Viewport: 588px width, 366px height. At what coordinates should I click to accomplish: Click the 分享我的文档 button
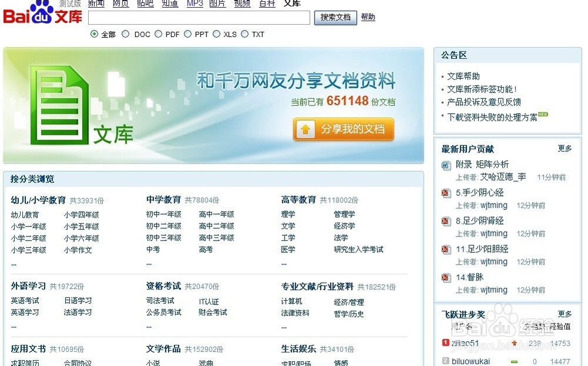[343, 129]
